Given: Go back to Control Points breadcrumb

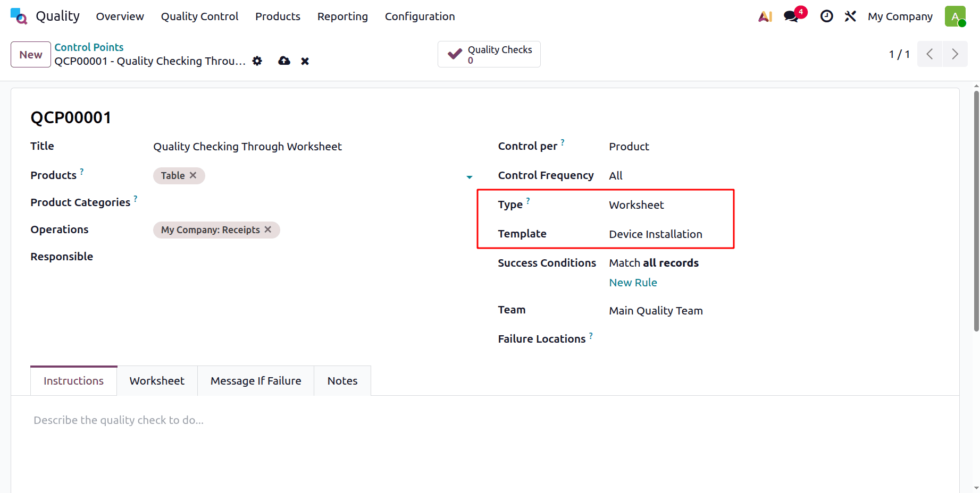Looking at the screenshot, I should (89, 47).
